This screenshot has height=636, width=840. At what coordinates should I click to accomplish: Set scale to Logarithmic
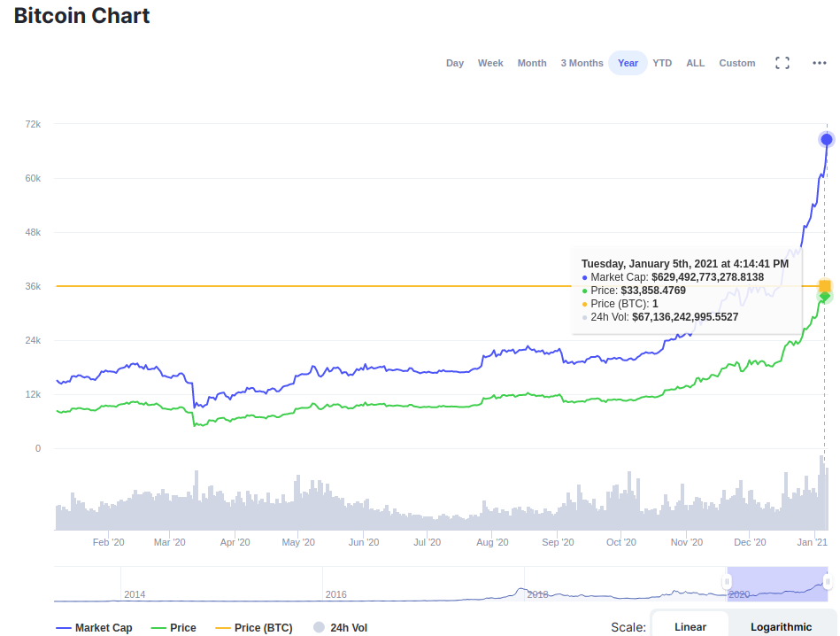click(x=781, y=627)
